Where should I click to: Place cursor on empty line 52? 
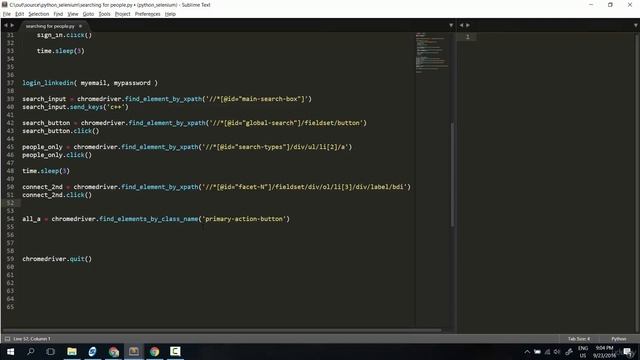[x=216, y=203]
